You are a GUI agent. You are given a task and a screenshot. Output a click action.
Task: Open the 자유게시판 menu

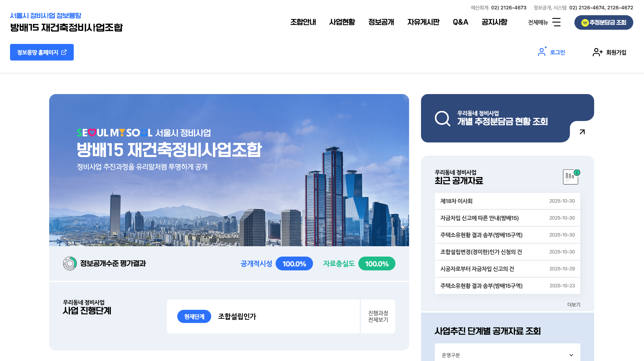point(423,22)
